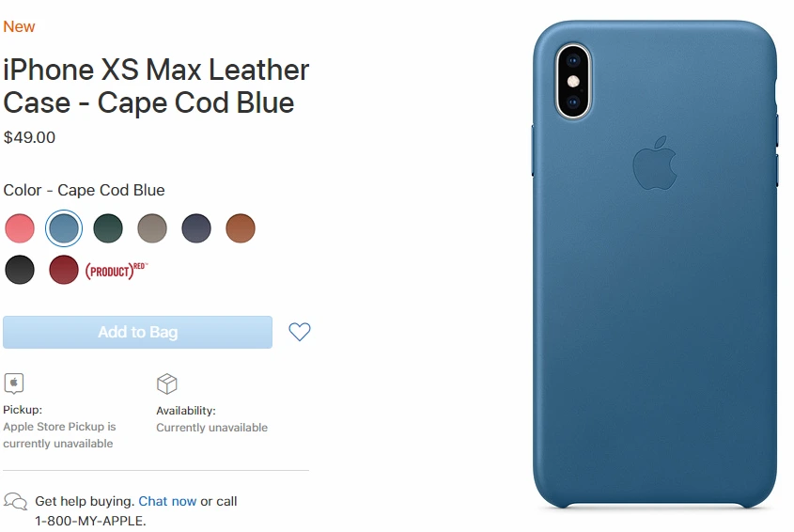Image resolution: width=794 pixels, height=532 pixels.
Task: Click the (PRODUCT)RED logo
Action: (x=116, y=271)
